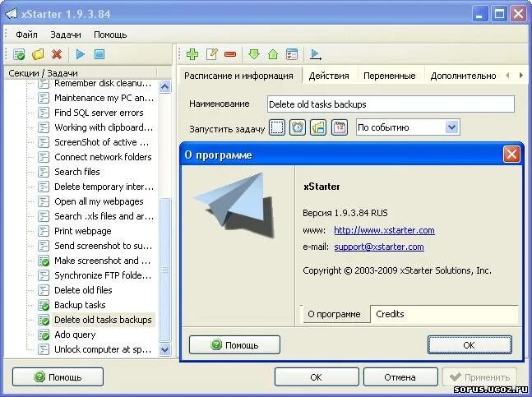532x397 pixels.
Task: Select Open all my webpages task
Action: (x=99, y=201)
